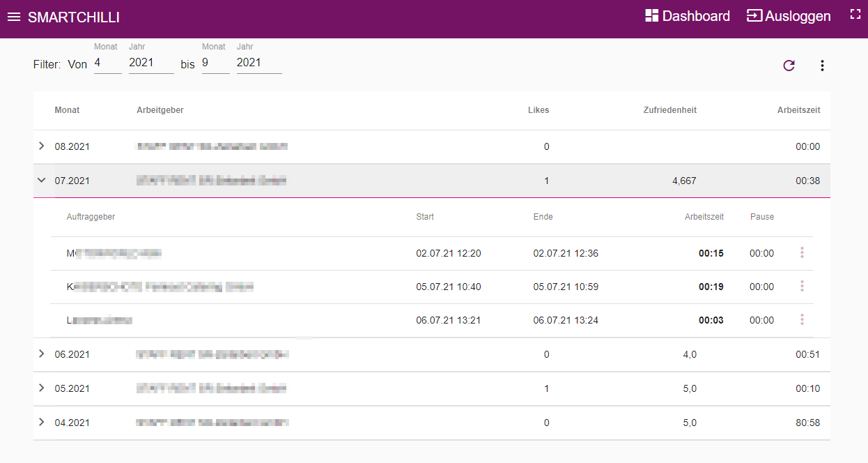The height and width of the screenshot is (463, 868).
Task: Click the Von Jahr input field
Action: [151, 63]
